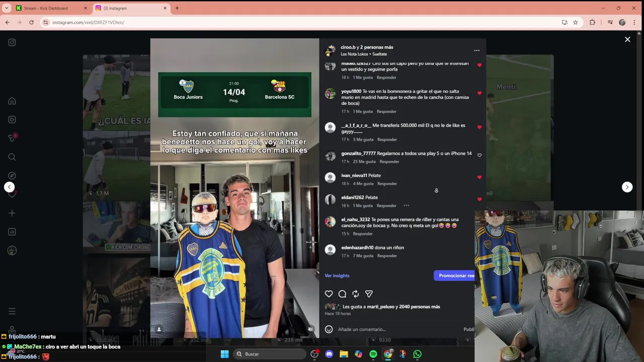644x362 pixels.
Task: Open post options three-dot menu
Action: click(x=476, y=50)
